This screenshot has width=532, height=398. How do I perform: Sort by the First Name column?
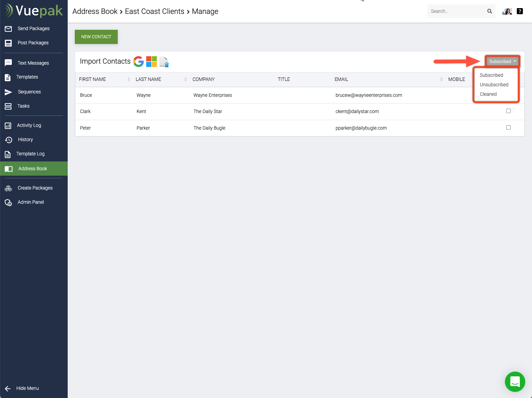92,79
